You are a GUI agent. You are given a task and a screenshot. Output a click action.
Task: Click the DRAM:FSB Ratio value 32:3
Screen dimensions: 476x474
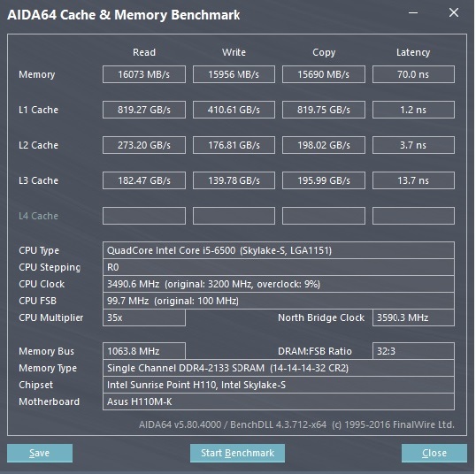pyautogui.click(x=413, y=351)
